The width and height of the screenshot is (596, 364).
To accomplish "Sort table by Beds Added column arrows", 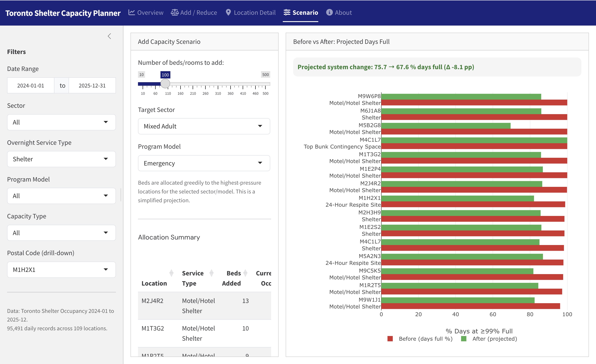I will (245, 273).
